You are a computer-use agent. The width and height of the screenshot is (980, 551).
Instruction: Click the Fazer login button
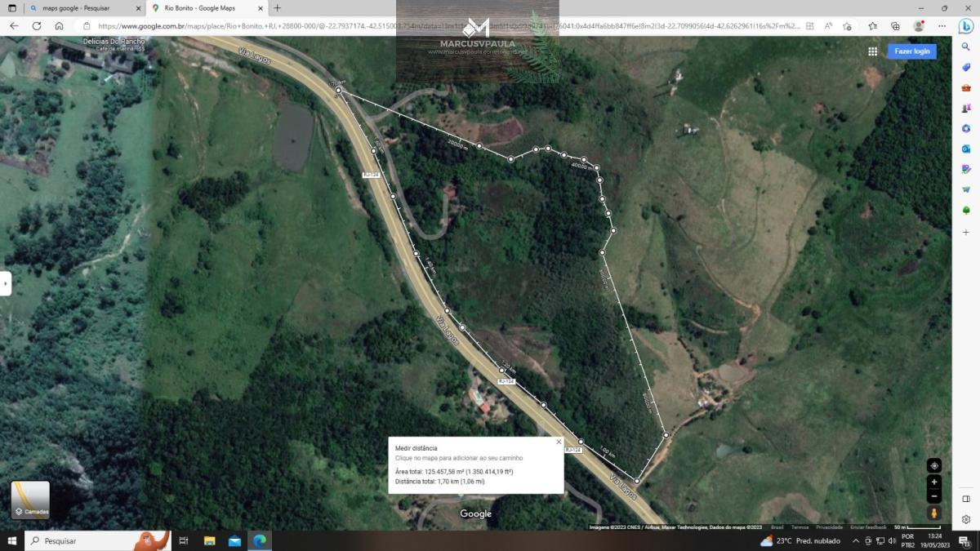point(911,51)
